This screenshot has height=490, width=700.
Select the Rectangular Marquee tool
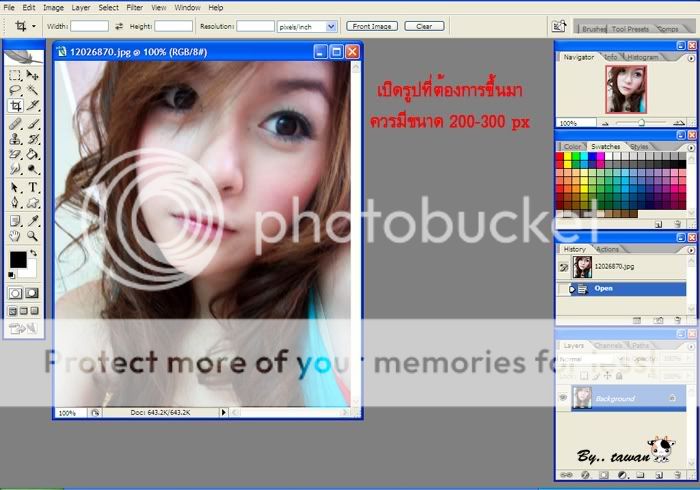pyautogui.click(x=15, y=75)
